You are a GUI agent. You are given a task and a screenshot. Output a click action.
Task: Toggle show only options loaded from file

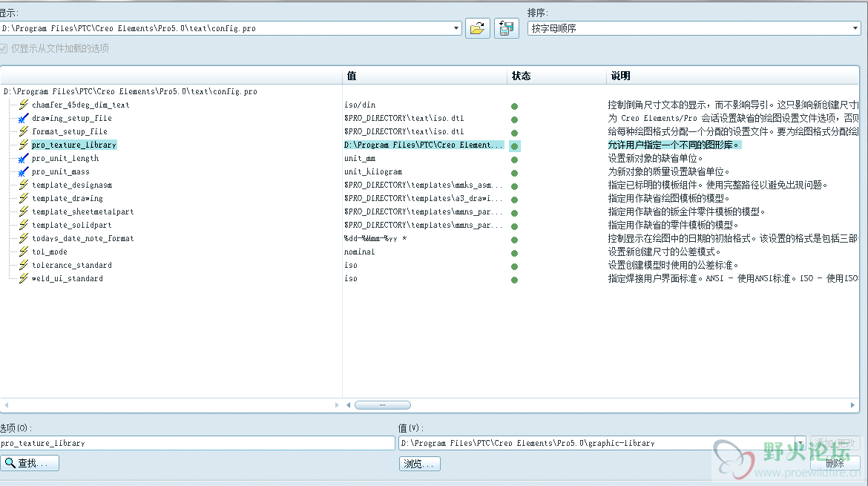pos(4,49)
